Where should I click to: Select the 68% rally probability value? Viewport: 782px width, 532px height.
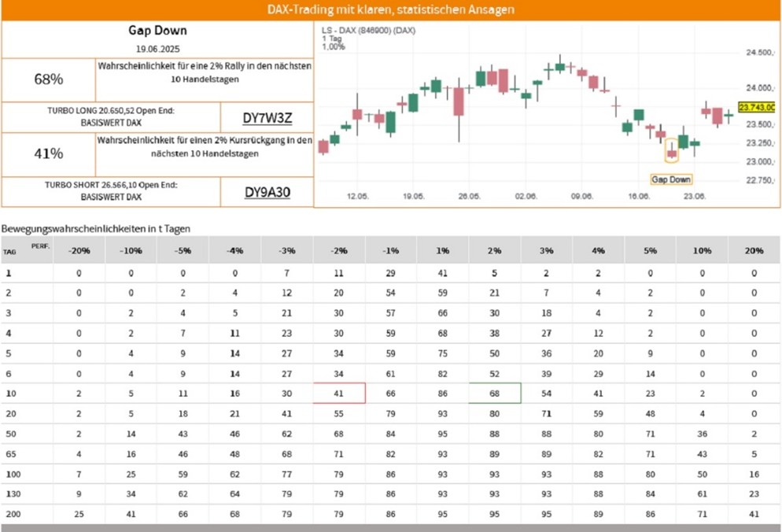click(48, 79)
